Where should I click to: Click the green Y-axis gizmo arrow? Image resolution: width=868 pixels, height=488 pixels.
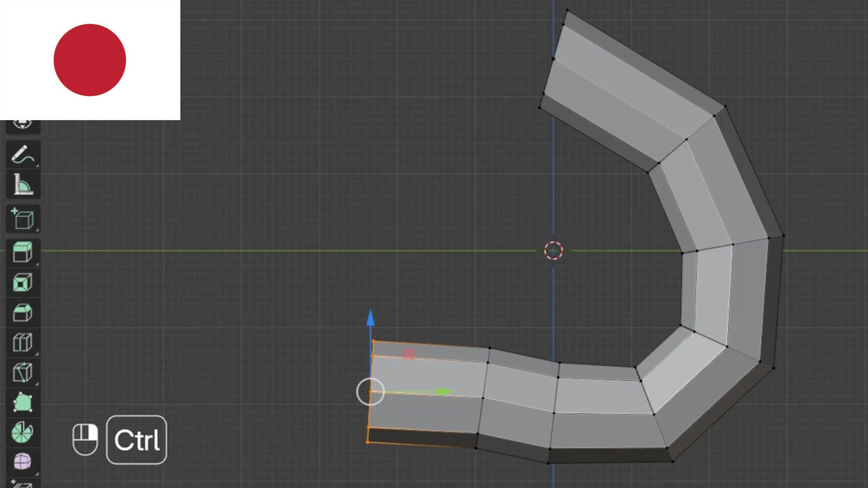pyautogui.click(x=445, y=392)
